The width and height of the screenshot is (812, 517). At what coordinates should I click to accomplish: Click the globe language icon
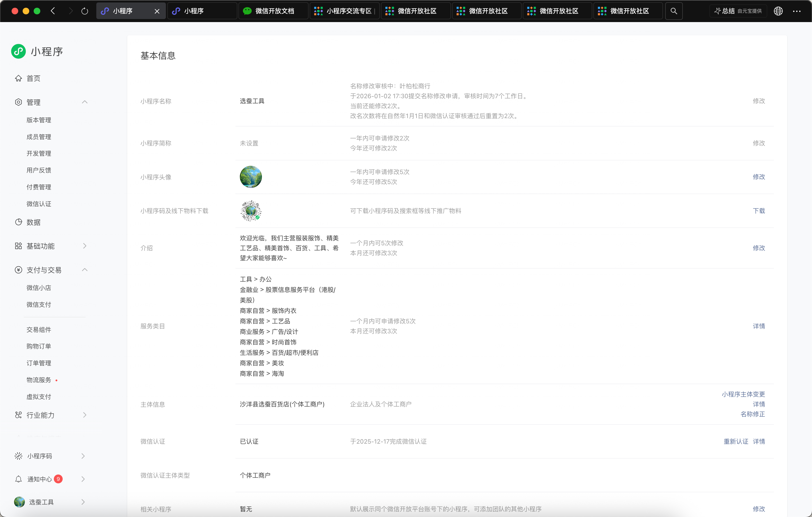pos(778,11)
